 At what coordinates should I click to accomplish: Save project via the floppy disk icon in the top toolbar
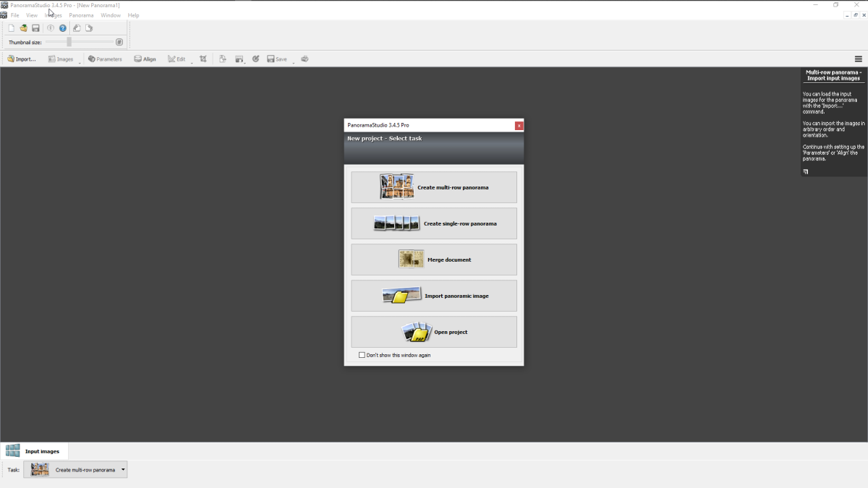coord(35,28)
